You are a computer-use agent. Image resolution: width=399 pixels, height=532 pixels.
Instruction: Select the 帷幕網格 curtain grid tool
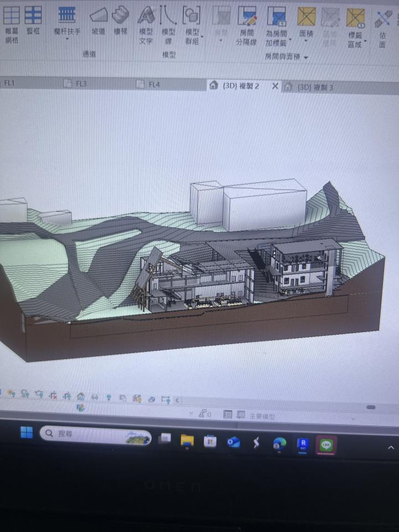(x=11, y=22)
